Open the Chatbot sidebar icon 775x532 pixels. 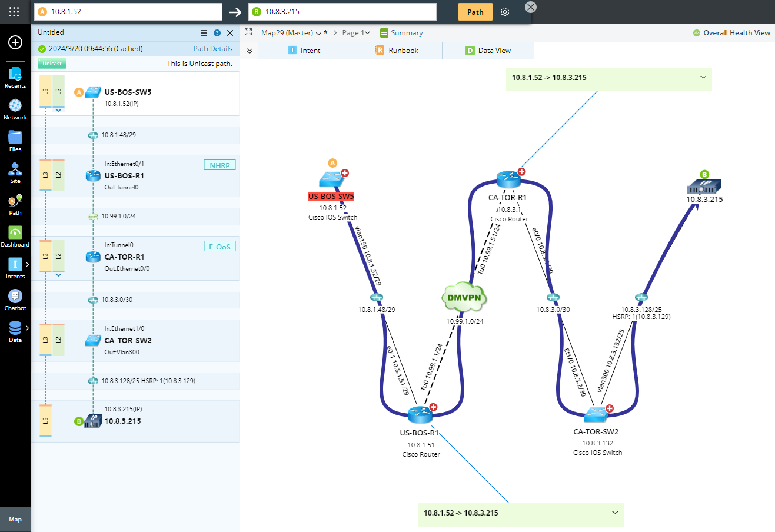[x=15, y=300]
